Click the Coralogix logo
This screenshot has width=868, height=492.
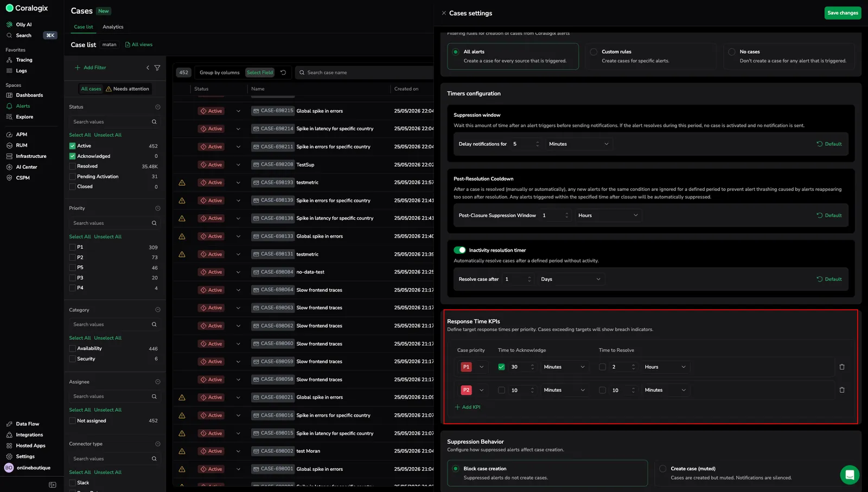[x=27, y=8]
